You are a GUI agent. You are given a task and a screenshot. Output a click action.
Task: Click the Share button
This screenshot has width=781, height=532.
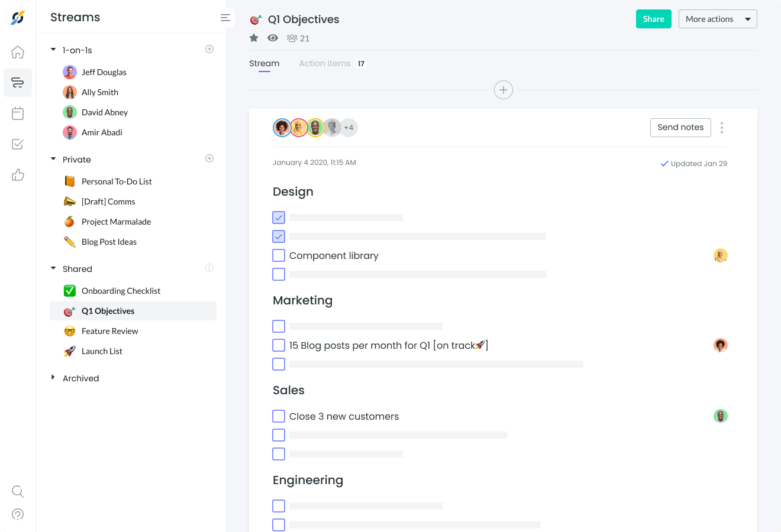(653, 19)
